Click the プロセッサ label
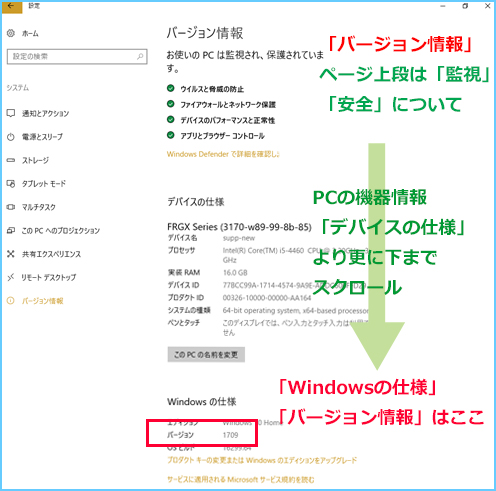This screenshot has width=496, height=491. pos(181,250)
